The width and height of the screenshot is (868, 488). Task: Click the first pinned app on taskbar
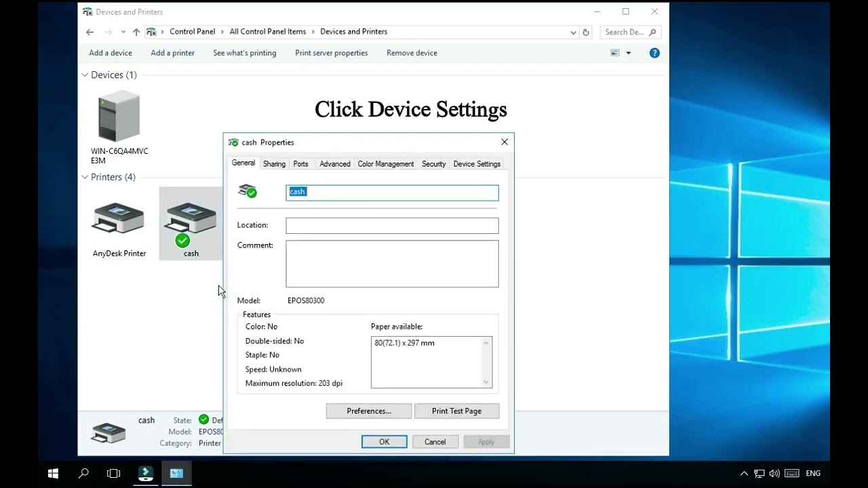146,474
